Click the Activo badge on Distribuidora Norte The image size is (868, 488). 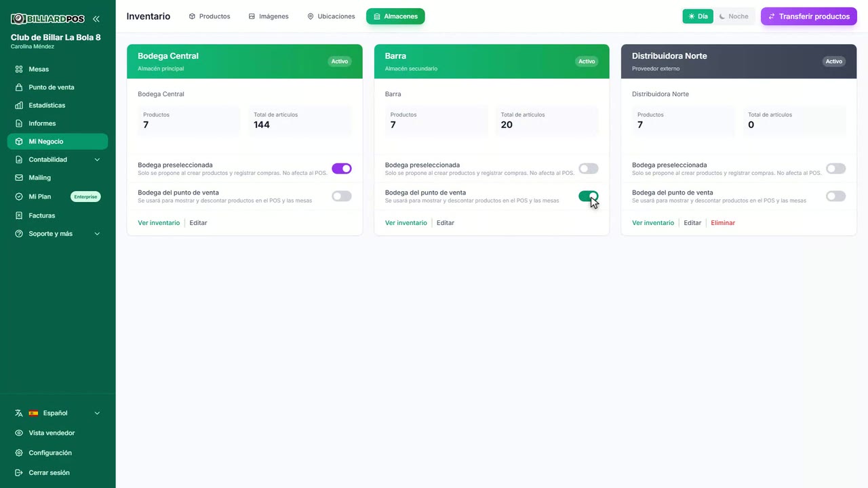click(834, 61)
